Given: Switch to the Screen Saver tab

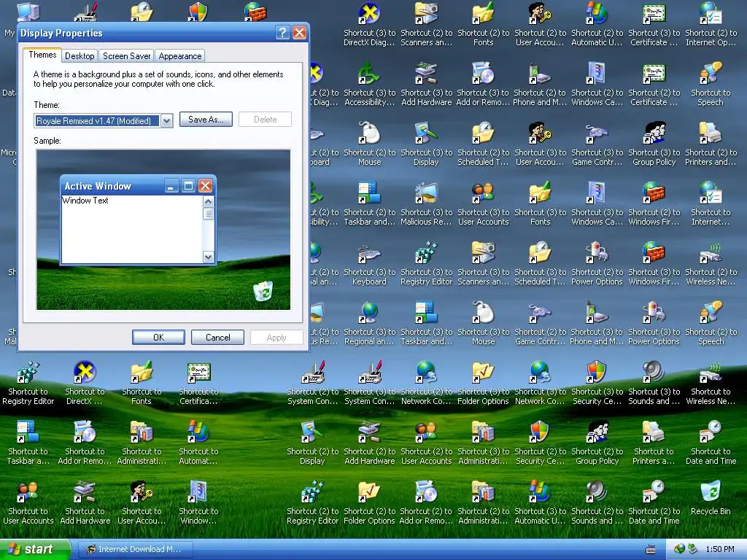Looking at the screenshot, I should pyautogui.click(x=126, y=56).
